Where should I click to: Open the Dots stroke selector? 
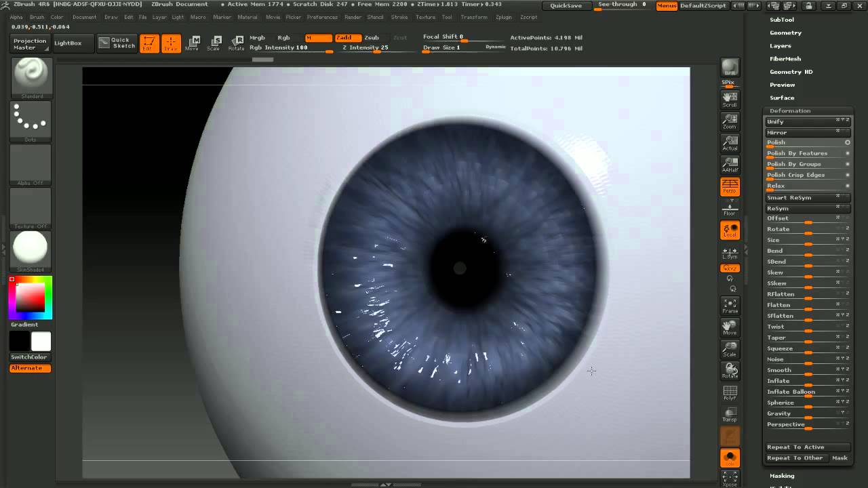[x=31, y=121]
